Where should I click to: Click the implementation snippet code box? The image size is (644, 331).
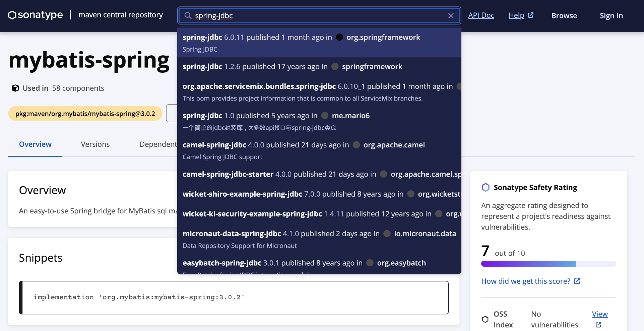pyautogui.click(x=234, y=297)
